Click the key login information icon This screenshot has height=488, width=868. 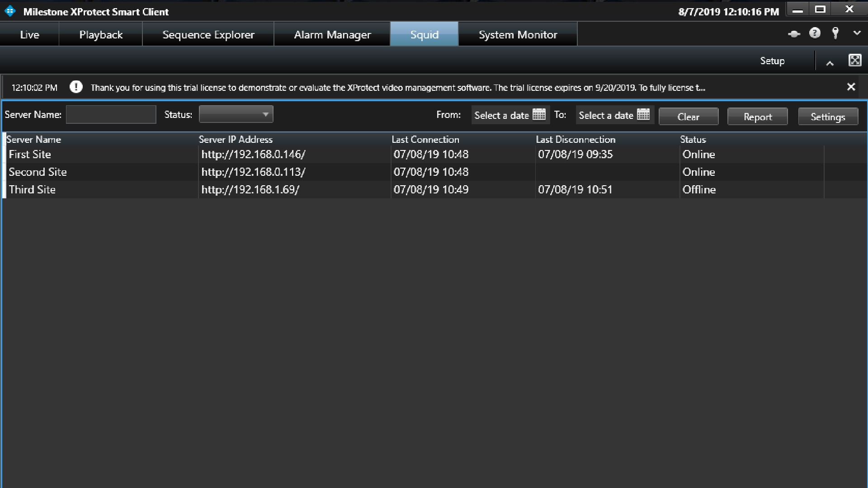pyautogui.click(x=835, y=33)
